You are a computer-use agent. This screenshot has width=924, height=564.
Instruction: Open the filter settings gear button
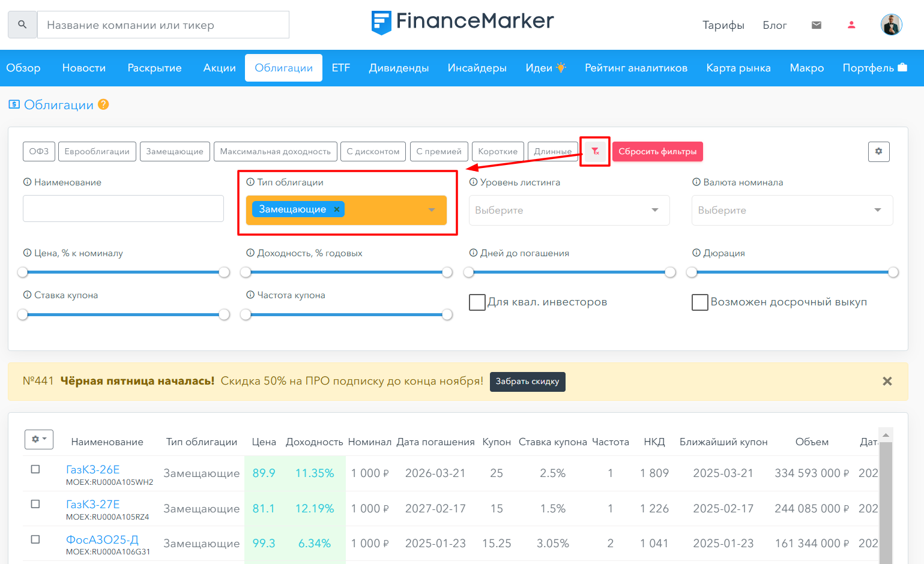878,151
